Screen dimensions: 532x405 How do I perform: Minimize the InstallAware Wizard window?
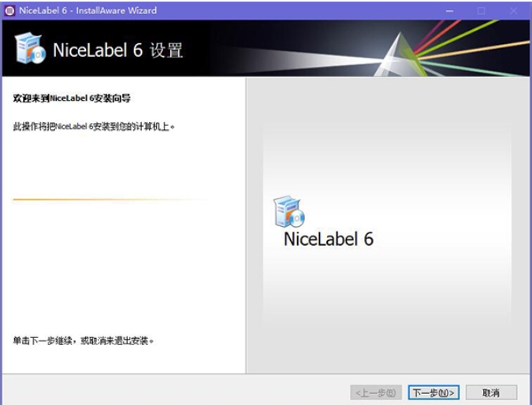pyautogui.click(x=449, y=11)
